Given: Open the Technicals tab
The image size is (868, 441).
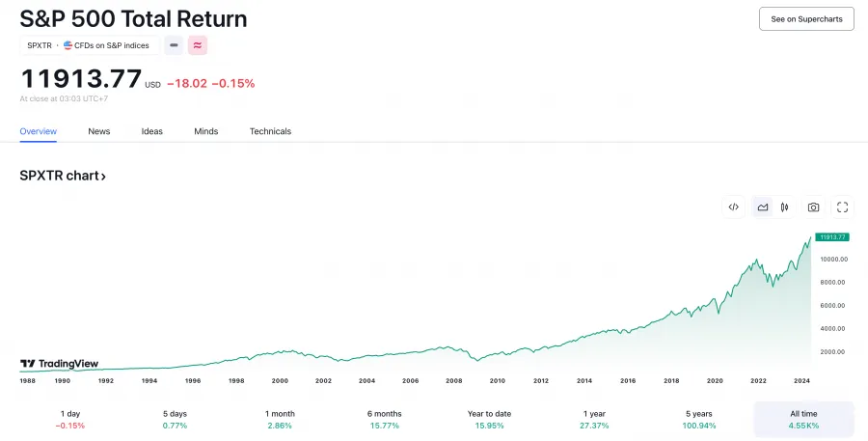Looking at the screenshot, I should 270,131.
